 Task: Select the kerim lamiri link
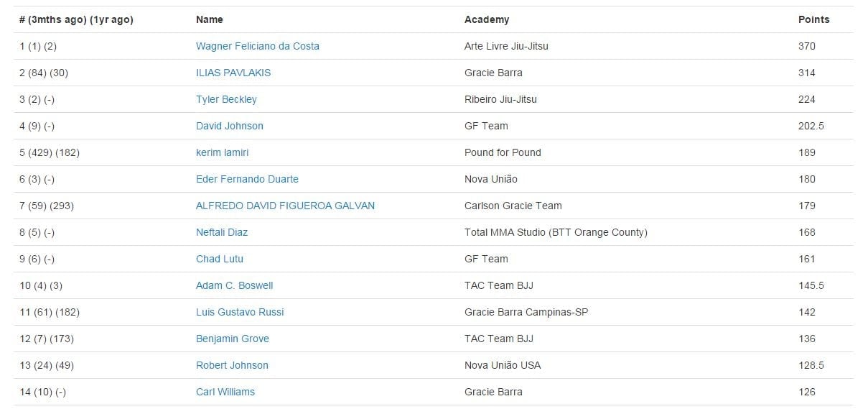point(223,152)
